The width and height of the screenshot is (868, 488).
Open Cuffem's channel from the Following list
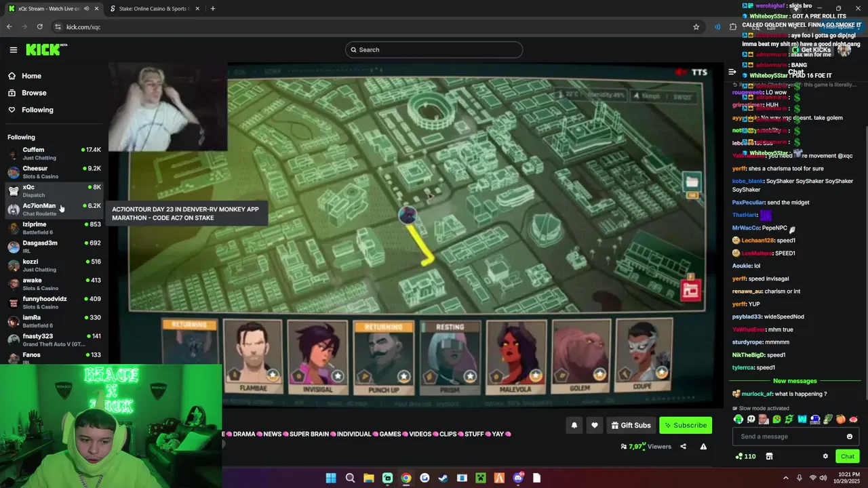(x=54, y=153)
